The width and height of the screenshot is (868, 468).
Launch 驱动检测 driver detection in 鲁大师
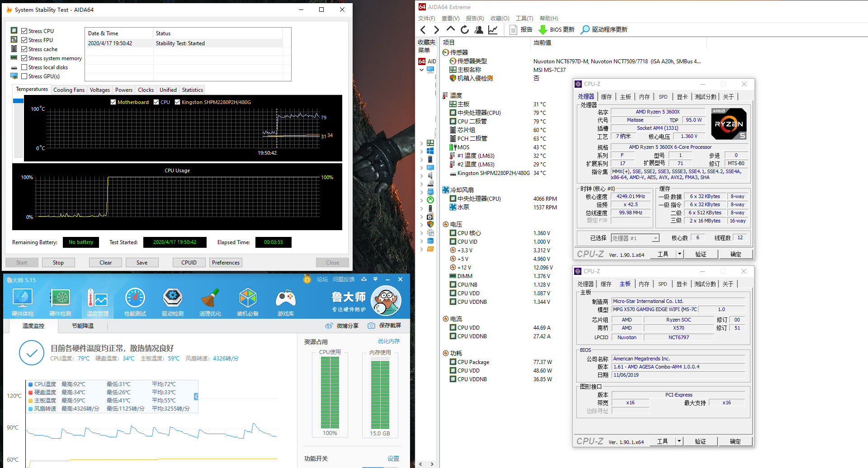pyautogui.click(x=172, y=300)
